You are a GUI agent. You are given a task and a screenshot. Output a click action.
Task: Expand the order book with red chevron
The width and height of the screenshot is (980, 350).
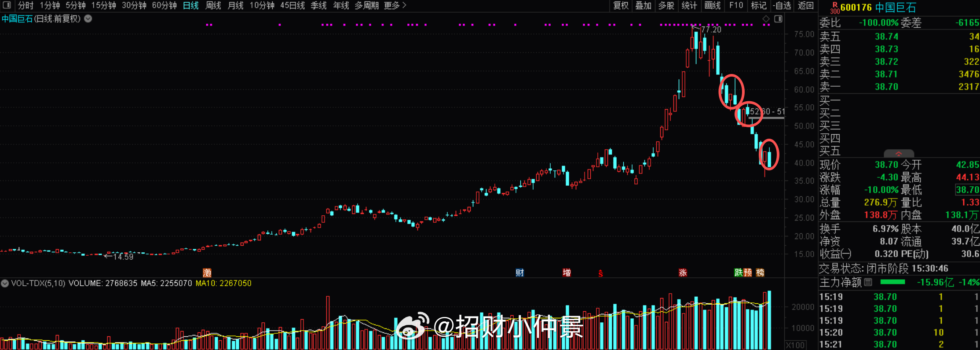point(899,154)
